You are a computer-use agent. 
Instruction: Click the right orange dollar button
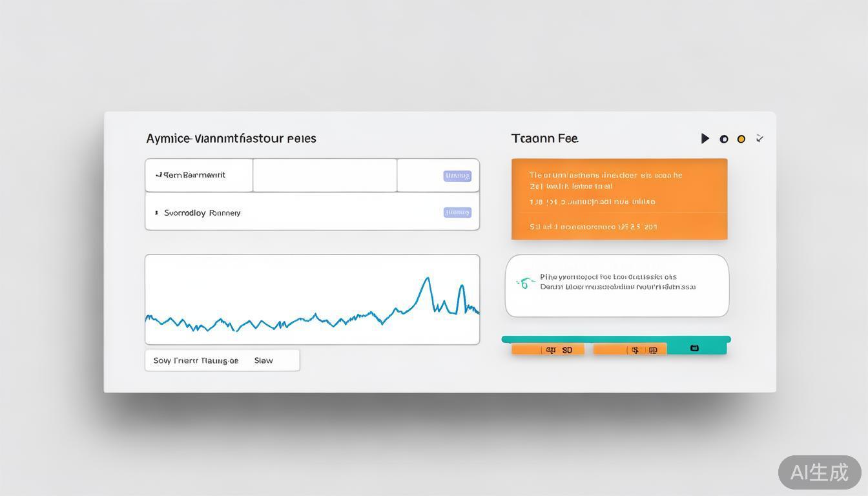(x=630, y=349)
